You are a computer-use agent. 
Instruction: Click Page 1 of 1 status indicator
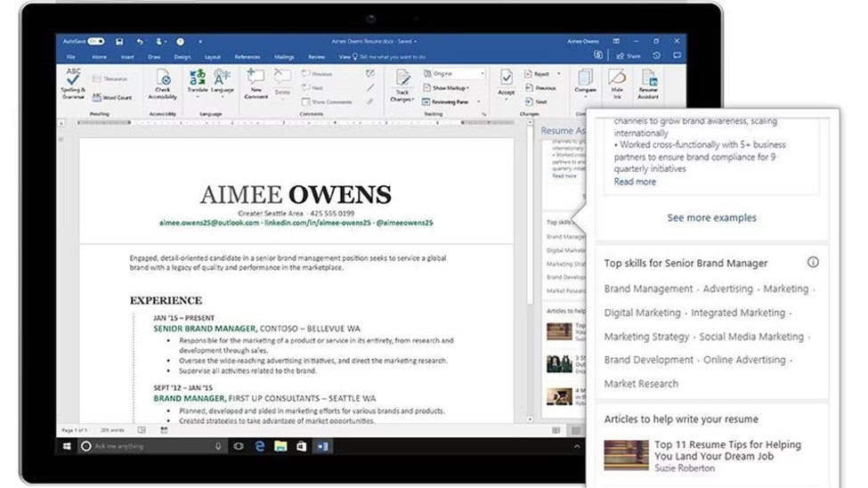pos(74,430)
